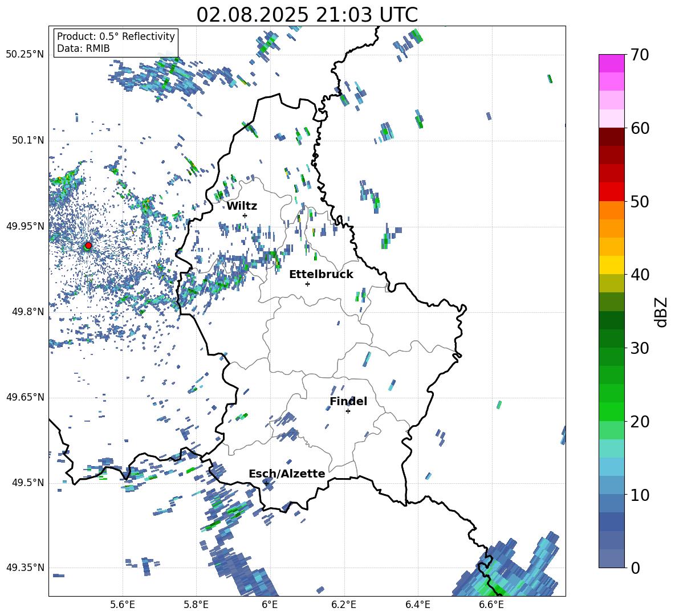This screenshot has height=616, width=675.
Task: Click the 49.5°N latitude tick label
Action: (28, 483)
